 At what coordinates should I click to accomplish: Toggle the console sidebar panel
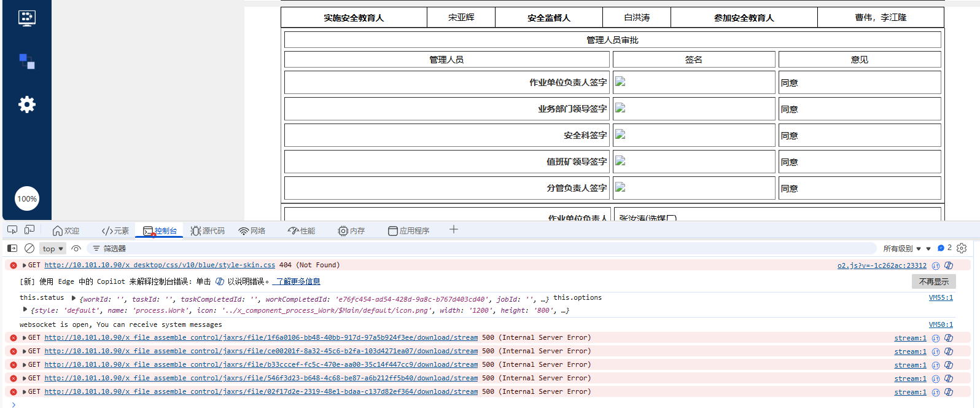point(12,248)
